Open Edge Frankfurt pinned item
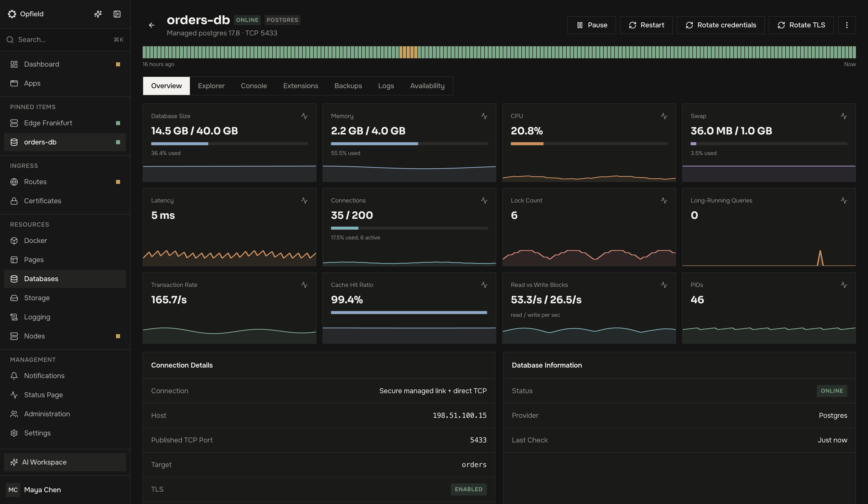Viewport: 868px width, 504px height. tap(65, 123)
